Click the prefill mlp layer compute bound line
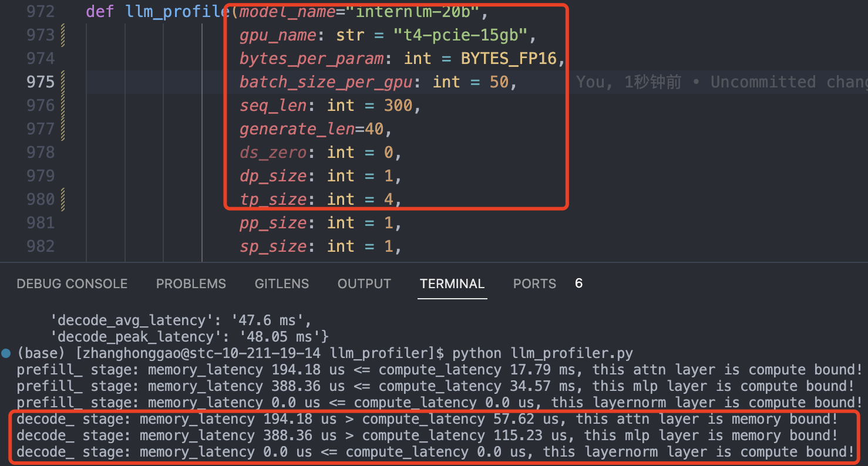 [x=435, y=386]
